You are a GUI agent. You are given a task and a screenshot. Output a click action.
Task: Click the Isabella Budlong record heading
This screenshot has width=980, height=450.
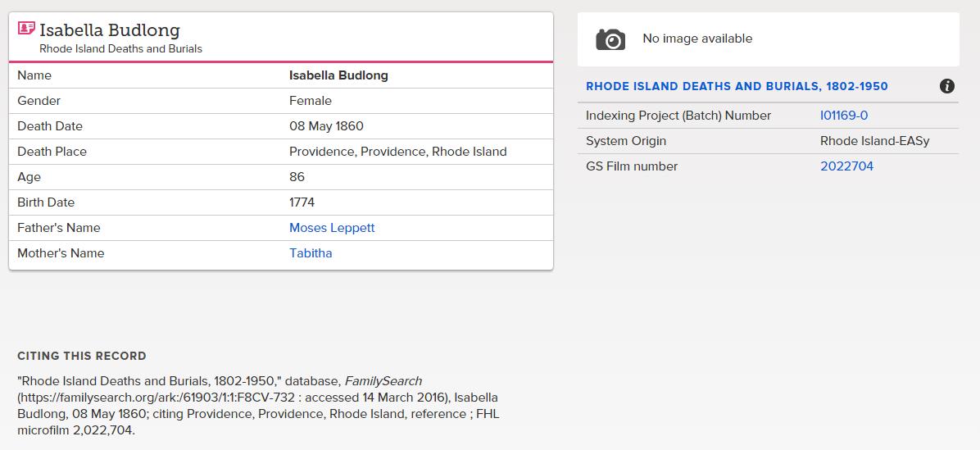109,30
